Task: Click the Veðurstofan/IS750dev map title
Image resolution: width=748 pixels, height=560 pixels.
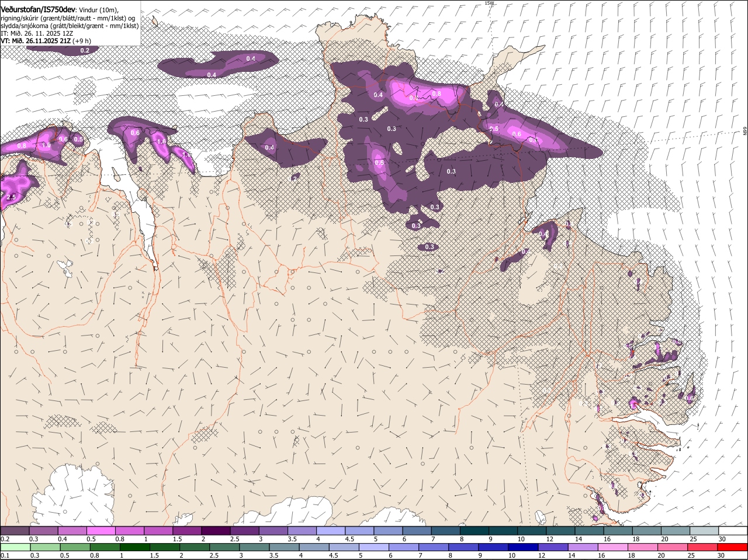Action: [38, 9]
